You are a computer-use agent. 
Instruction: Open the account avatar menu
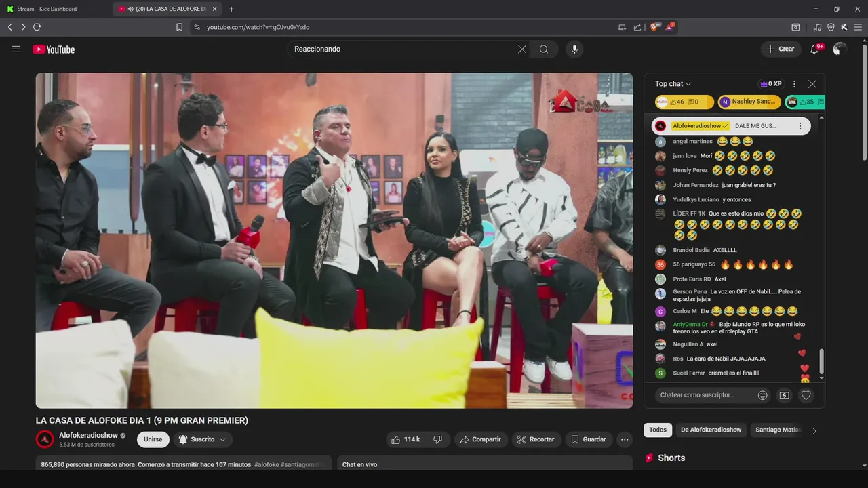point(840,49)
